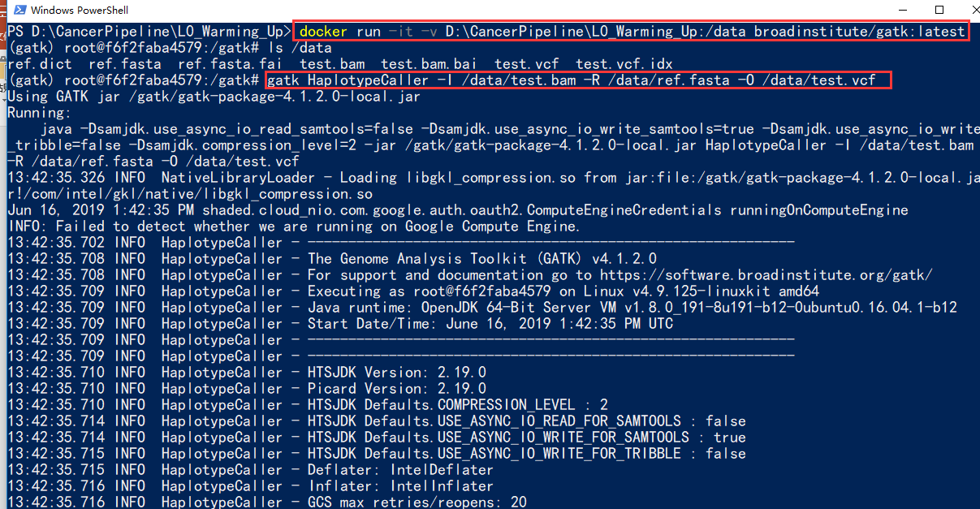Select "ref.dict" in the ls output
This screenshot has height=509, width=980.
click(x=40, y=63)
